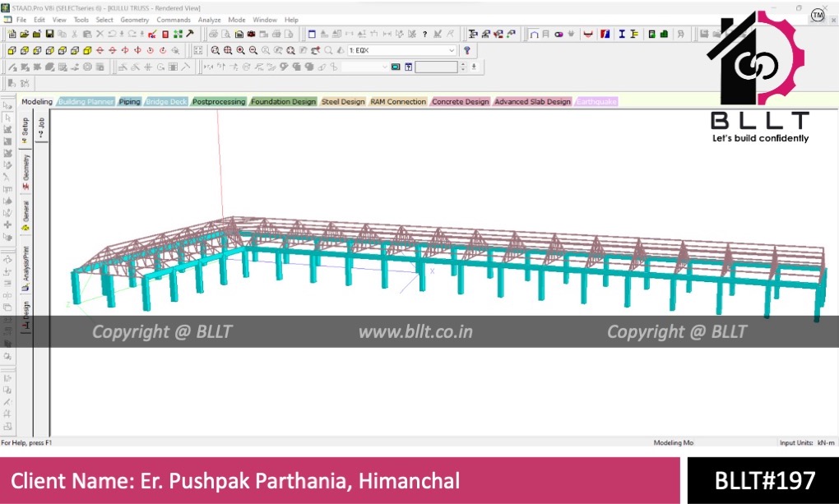Select the Nodes Cursor arrow in left toolbar

7,118
